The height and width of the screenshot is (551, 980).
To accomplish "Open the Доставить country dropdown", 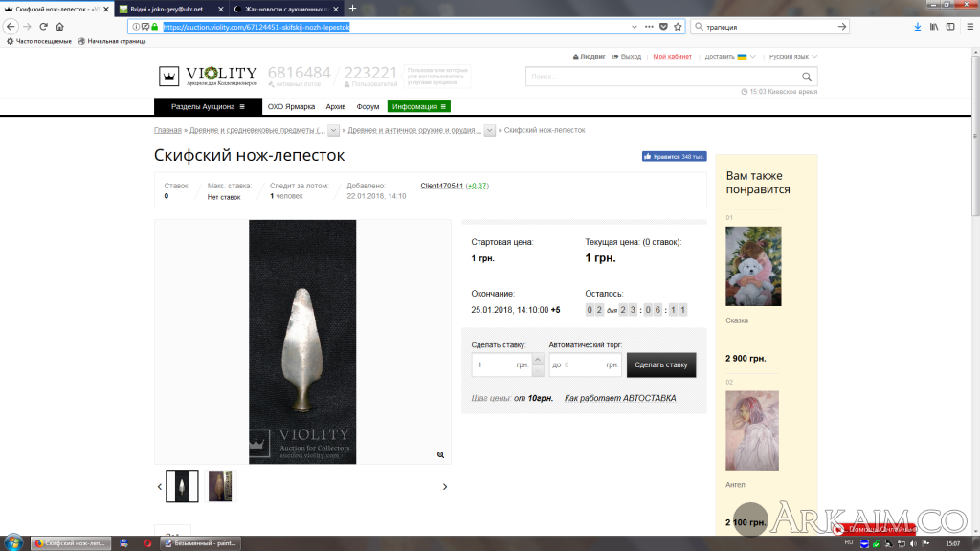I will click(730, 57).
